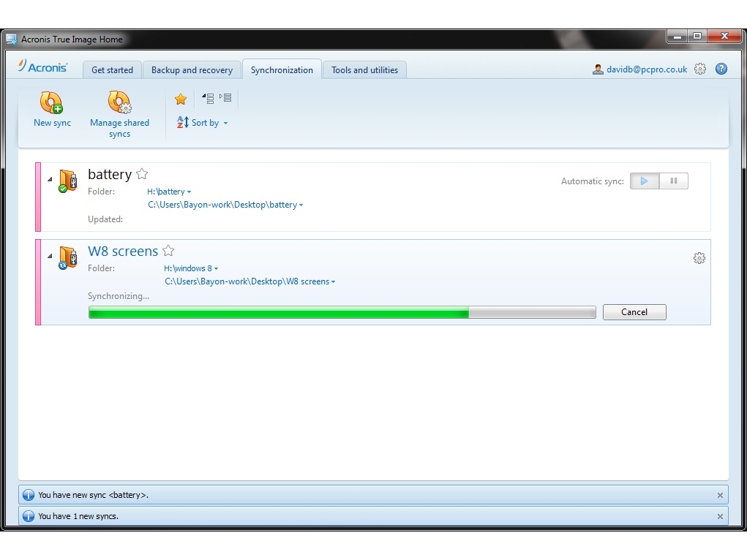Image resolution: width=747 pixels, height=560 pixels.
Task: Mark W8 screens sync as favorite star
Action: click(x=168, y=251)
